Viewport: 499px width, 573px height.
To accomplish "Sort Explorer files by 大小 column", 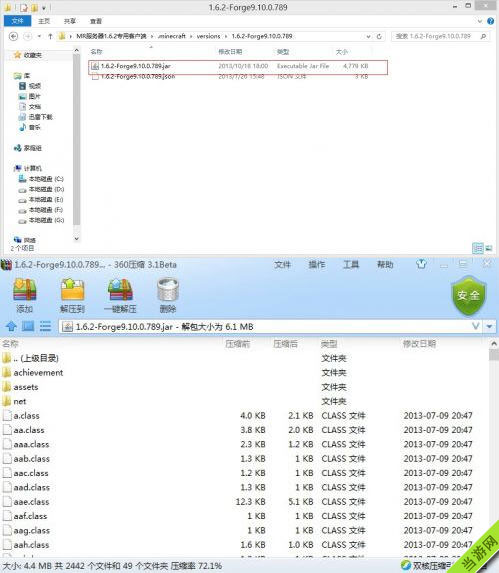I will [x=342, y=52].
